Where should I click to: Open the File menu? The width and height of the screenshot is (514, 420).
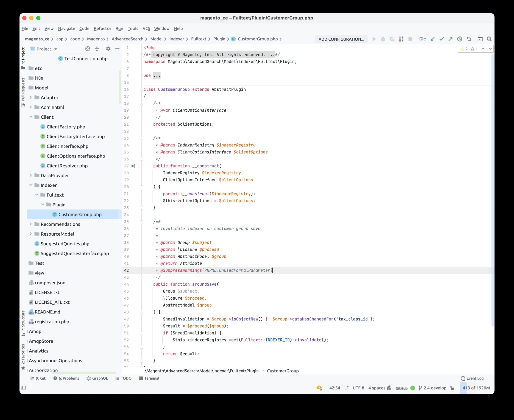[x=25, y=28]
